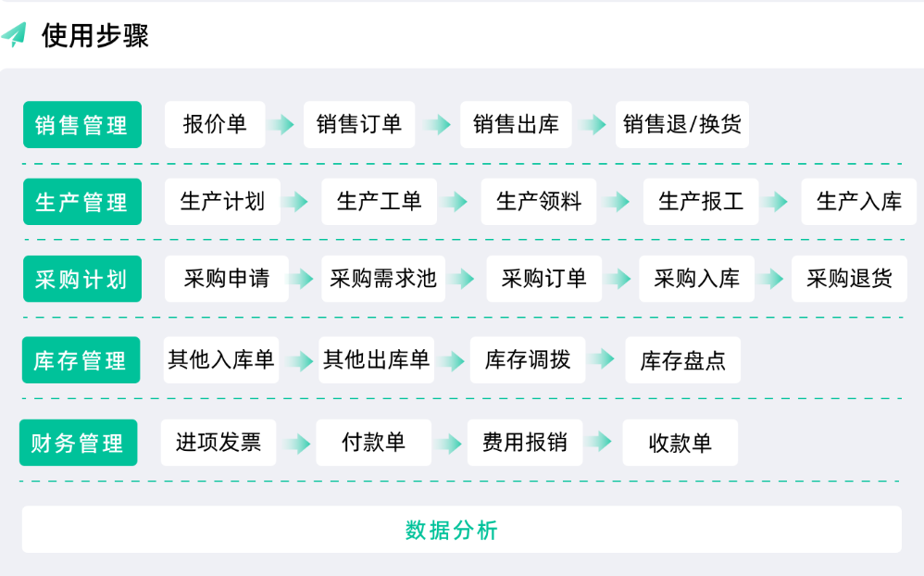924x576 pixels.
Task: Click the 库存盘点 step
Action: pos(683,360)
